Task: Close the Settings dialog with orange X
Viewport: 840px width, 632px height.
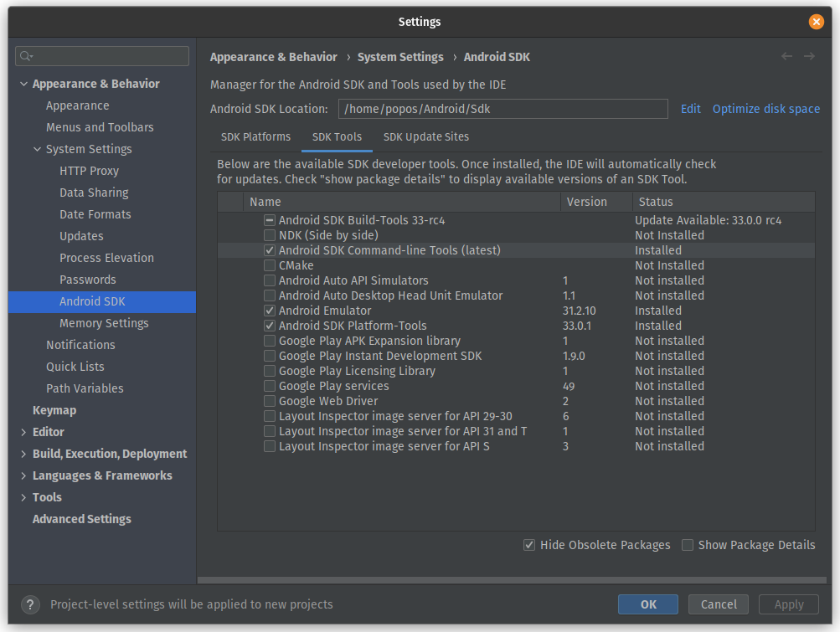Action: pyautogui.click(x=816, y=22)
